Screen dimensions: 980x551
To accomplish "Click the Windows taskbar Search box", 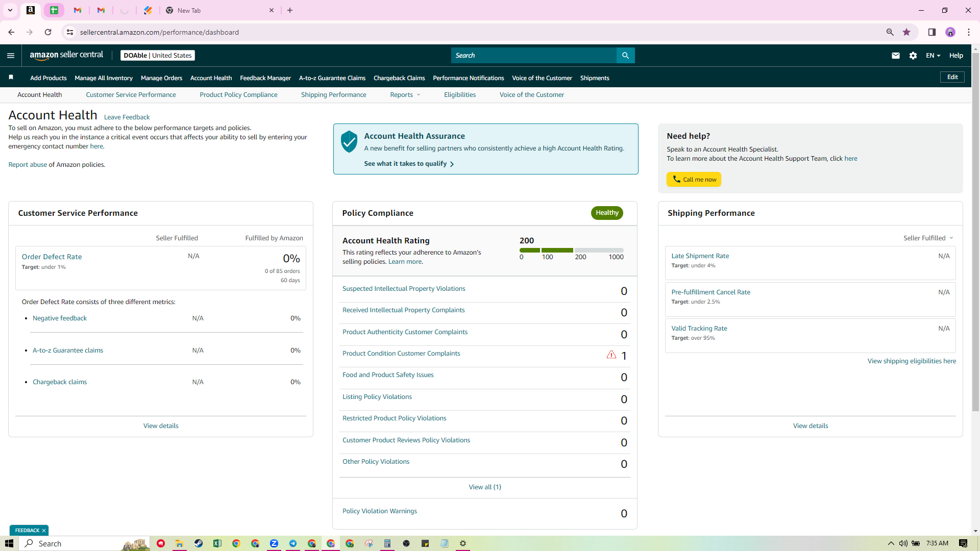I will pyautogui.click(x=85, y=543).
